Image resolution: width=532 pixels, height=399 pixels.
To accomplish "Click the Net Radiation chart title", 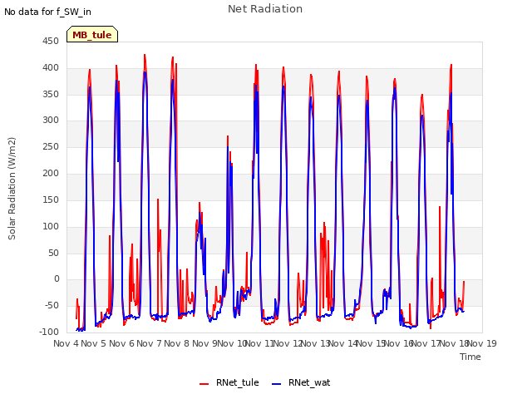I will point(265,9).
